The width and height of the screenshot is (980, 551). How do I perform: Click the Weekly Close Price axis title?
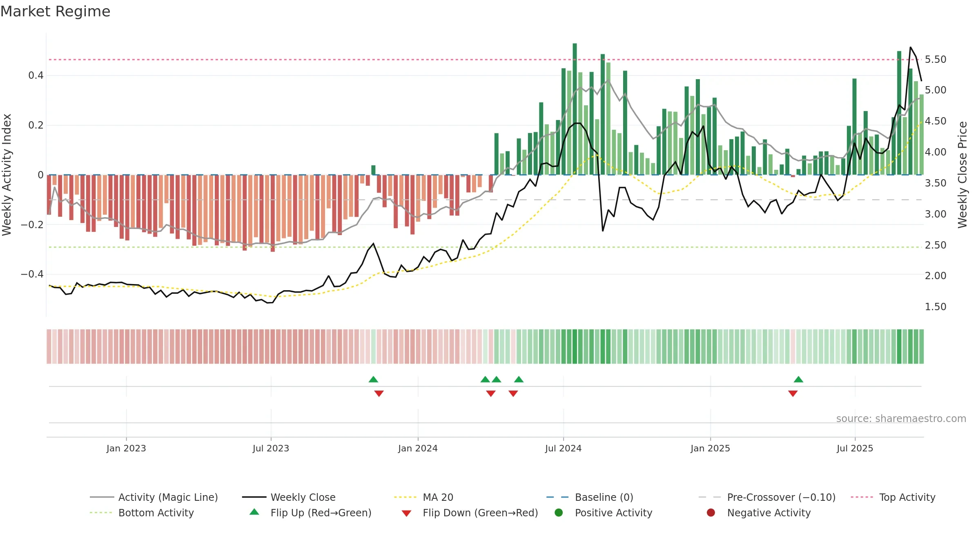click(x=962, y=175)
